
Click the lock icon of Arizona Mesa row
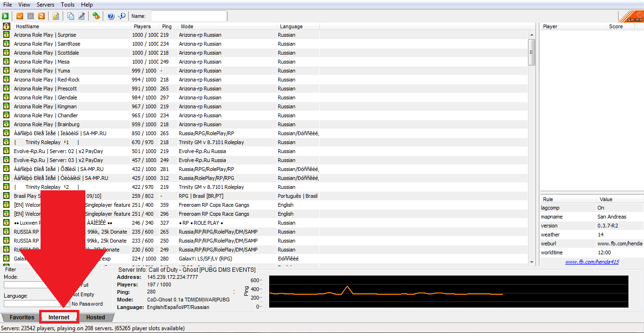6,62
